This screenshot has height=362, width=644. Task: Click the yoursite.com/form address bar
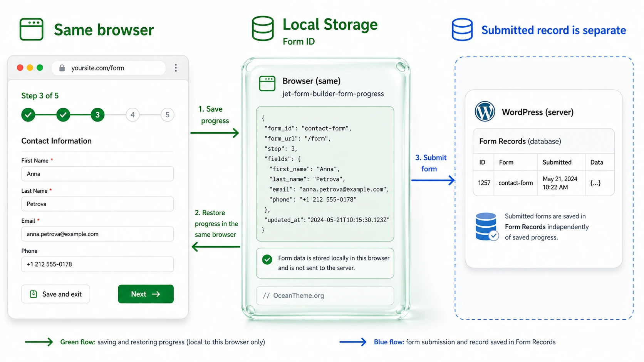click(x=109, y=68)
